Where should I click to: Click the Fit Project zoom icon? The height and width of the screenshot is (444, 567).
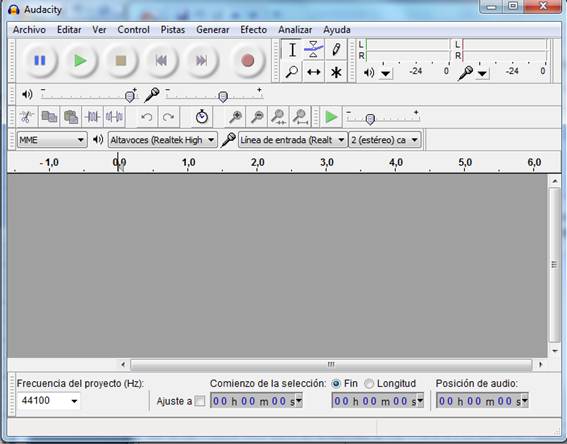(300, 117)
